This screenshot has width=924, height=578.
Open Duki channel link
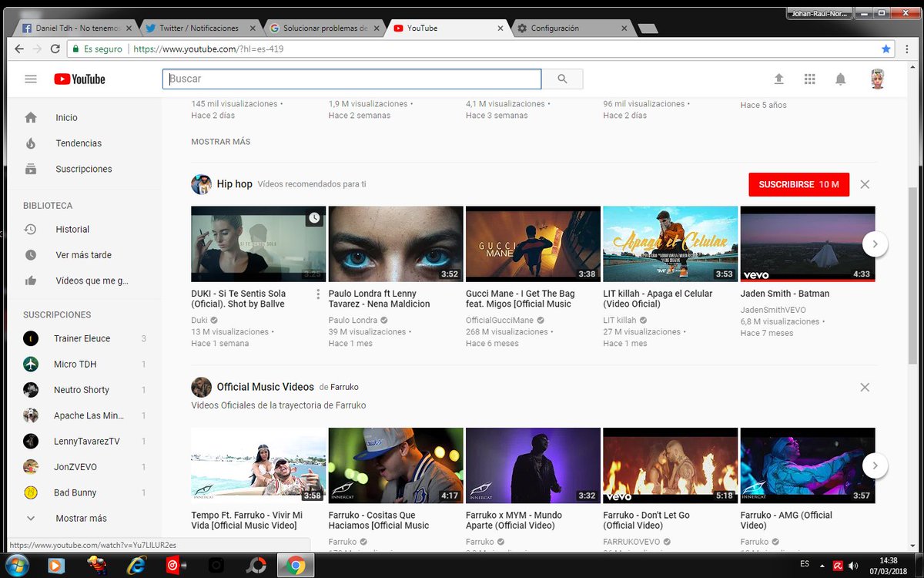pos(199,320)
